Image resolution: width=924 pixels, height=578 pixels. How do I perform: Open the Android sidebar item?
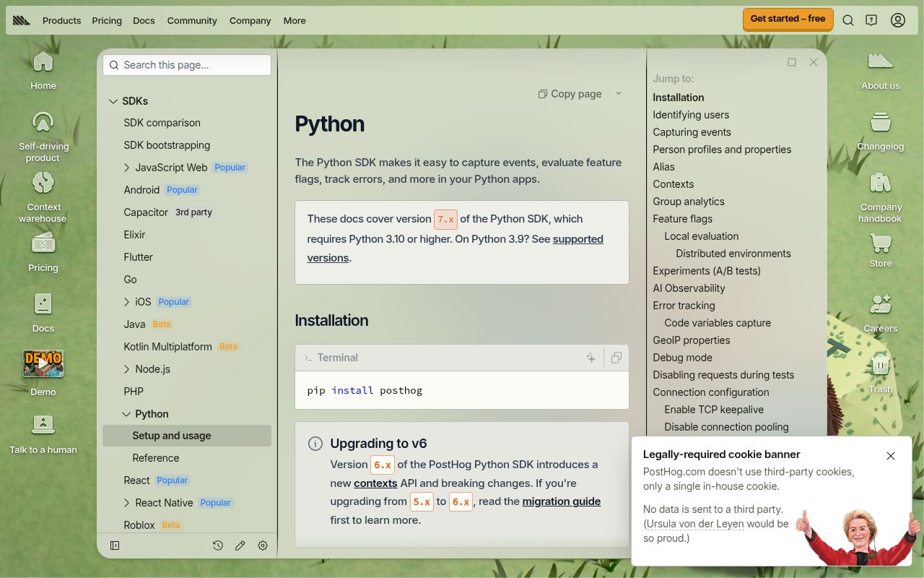click(141, 190)
